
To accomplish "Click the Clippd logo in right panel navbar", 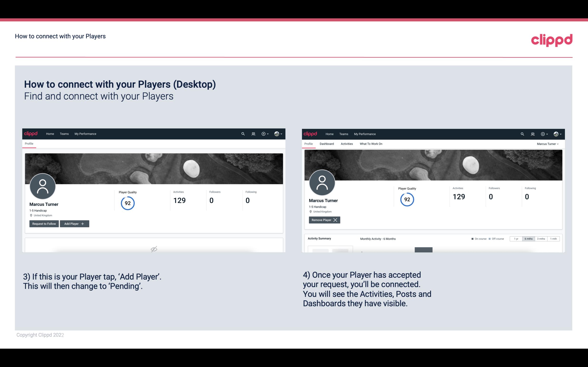I will [310, 133].
